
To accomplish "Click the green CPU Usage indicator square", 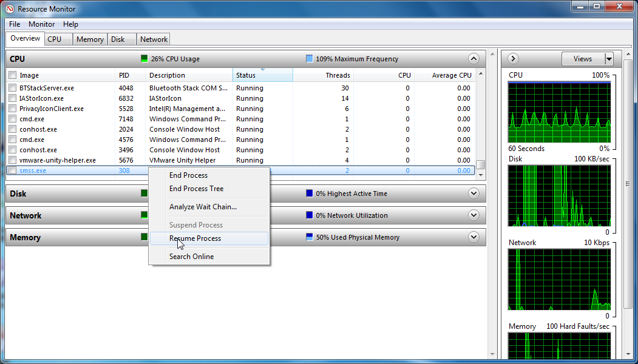I will 144,59.
